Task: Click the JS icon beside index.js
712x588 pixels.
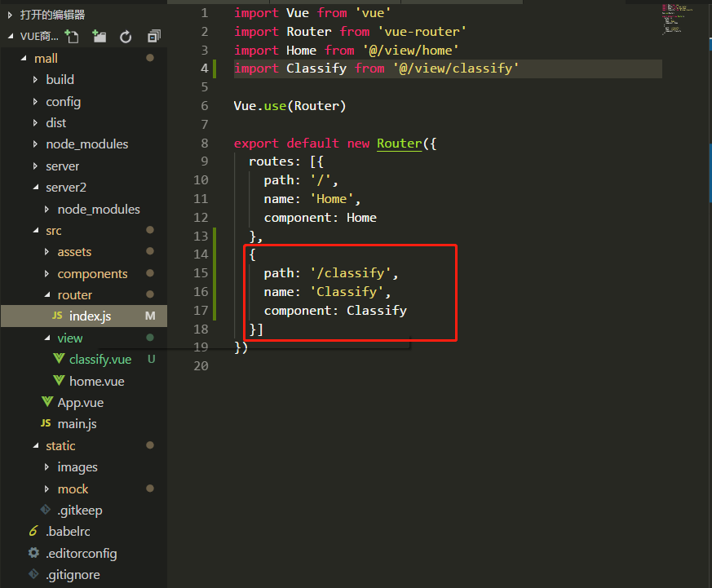Action: [x=57, y=316]
